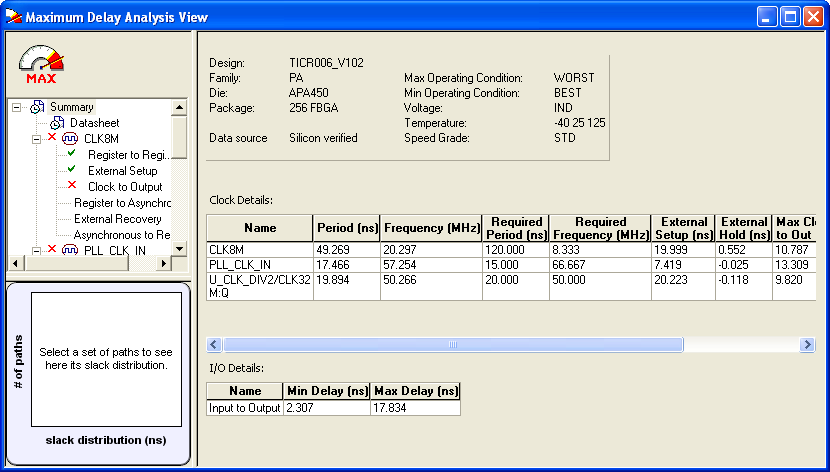The height and width of the screenshot is (472, 830).
Task: Select External Recovery tree item
Action: [x=118, y=219]
